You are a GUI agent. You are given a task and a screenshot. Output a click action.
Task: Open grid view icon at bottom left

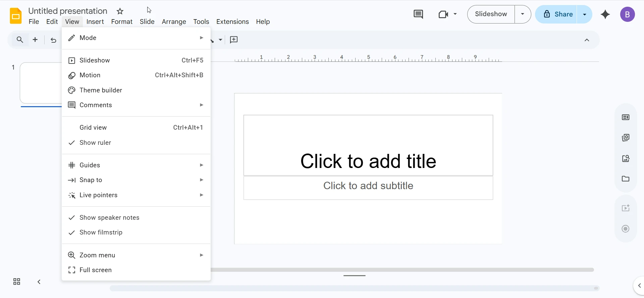[x=16, y=282]
